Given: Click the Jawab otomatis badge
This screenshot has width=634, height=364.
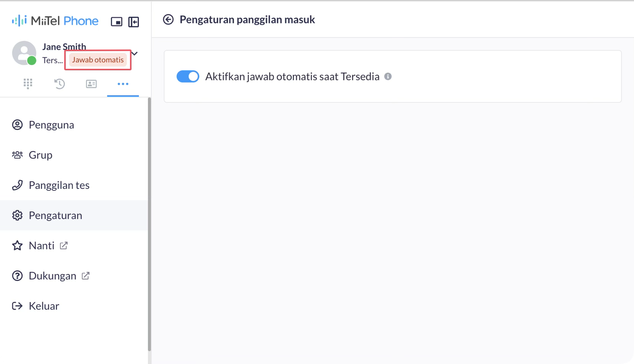Looking at the screenshot, I should pos(98,60).
